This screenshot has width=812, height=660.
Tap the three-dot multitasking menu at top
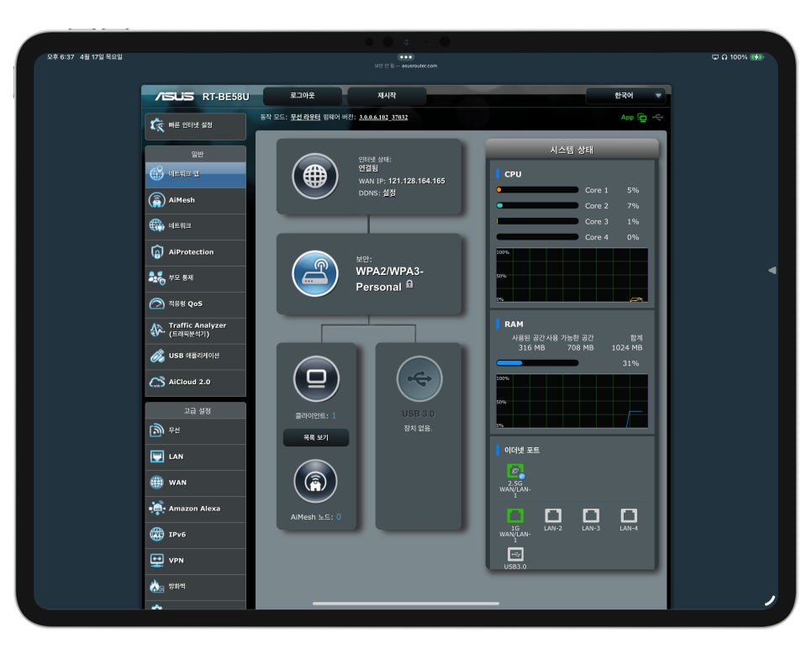coord(406,57)
